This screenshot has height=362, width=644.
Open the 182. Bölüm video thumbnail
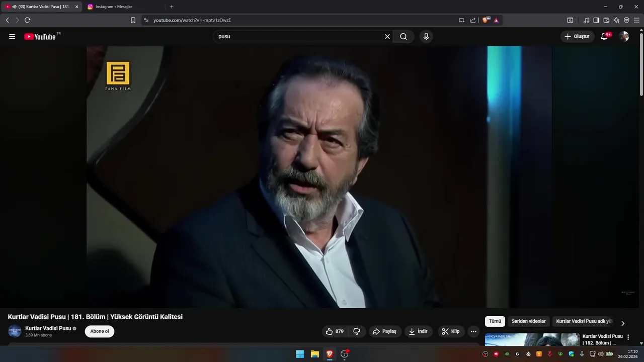(532, 340)
